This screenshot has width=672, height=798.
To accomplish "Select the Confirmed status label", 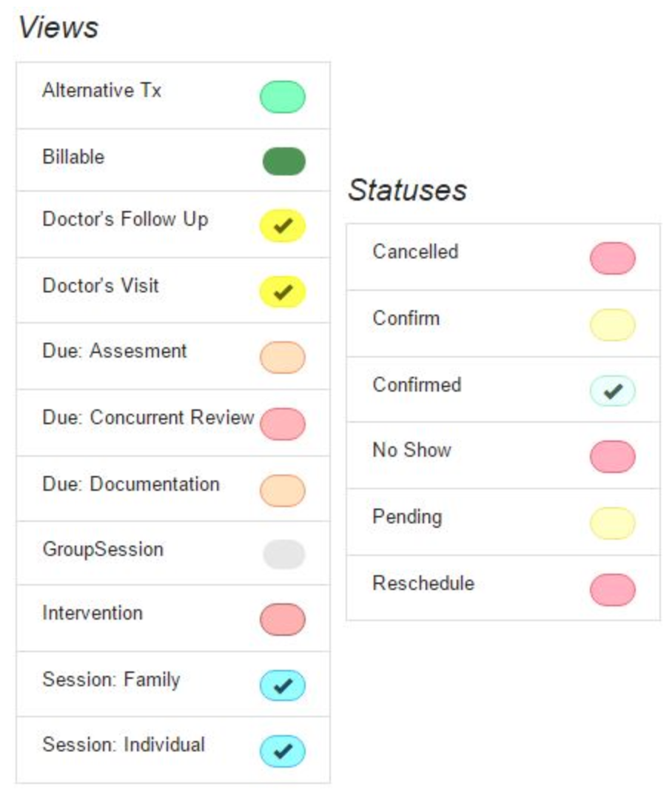I will pos(417,385).
